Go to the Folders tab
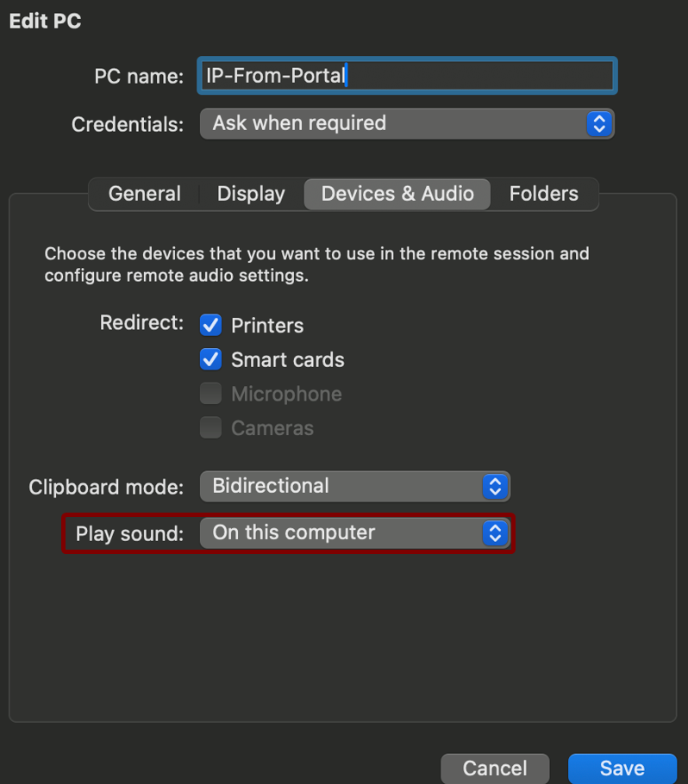Viewport: 688px width, 784px height. (x=543, y=194)
